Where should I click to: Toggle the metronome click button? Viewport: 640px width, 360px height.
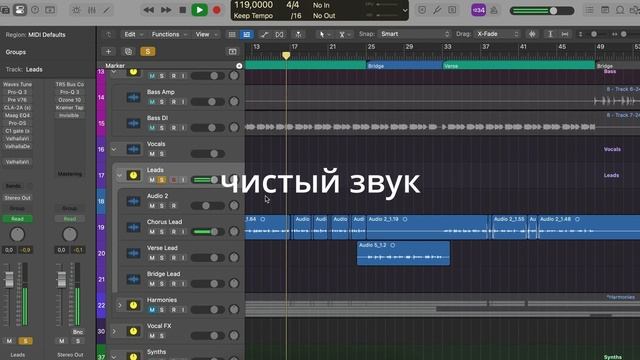click(x=494, y=10)
